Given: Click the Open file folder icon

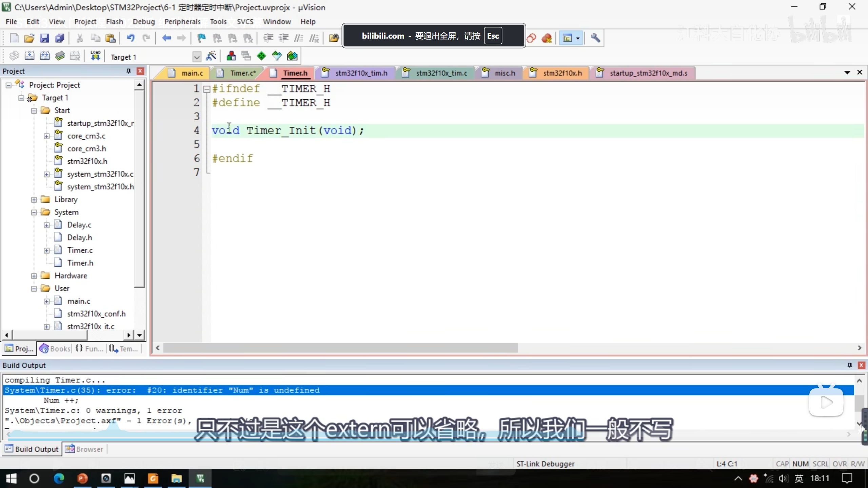Looking at the screenshot, I should (29, 38).
